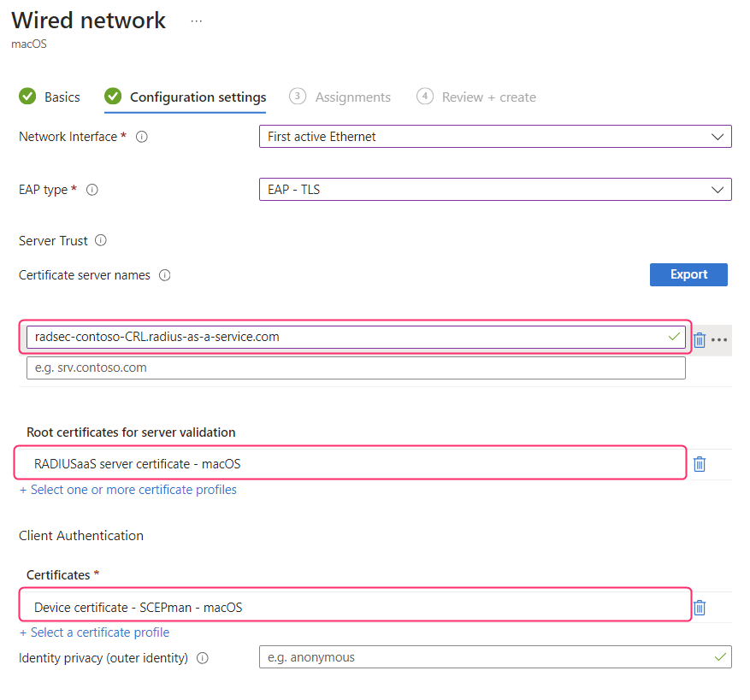Click the Identity privacy info icon
Screen dimensions: 750x700
(203, 658)
